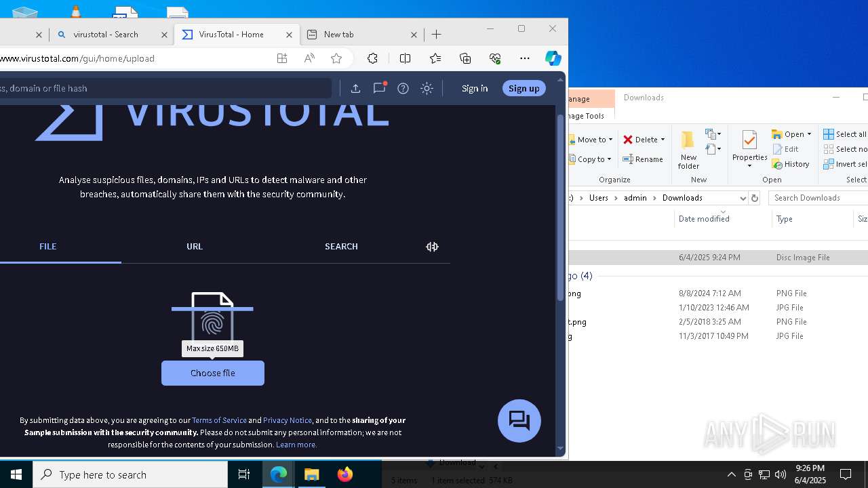868x488 pixels.
Task: Open Edge Extensions puzzle icon
Action: pyautogui.click(x=372, y=58)
